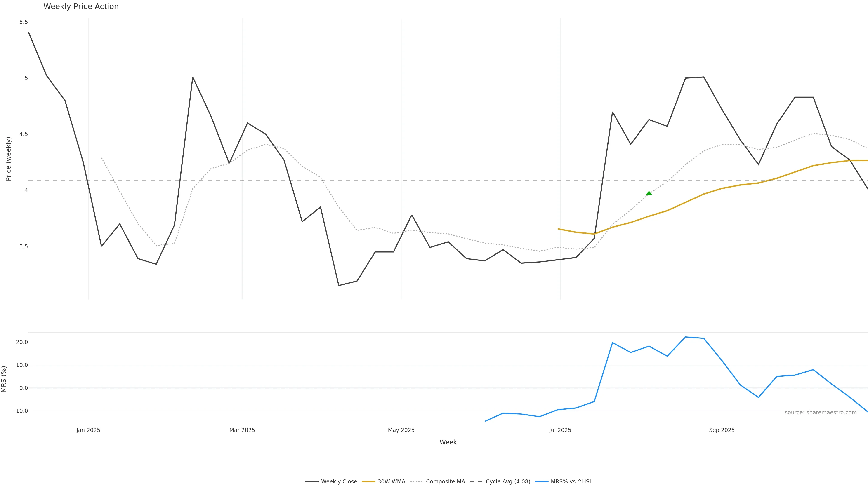Click the dotted Composite MA legend swatch
The width and height of the screenshot is (868, 488).
pos(416,482)
